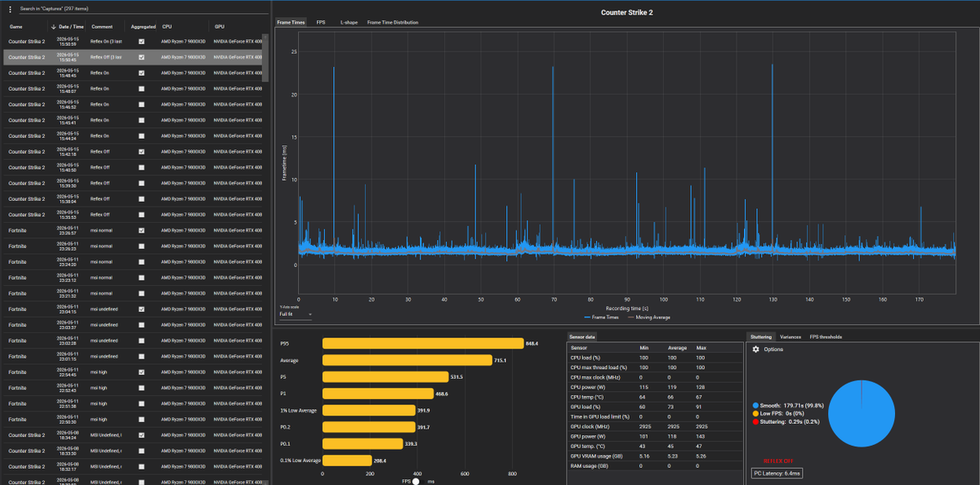
Task: Sort captures by the Comment column
Action: (x=102, y=27)
